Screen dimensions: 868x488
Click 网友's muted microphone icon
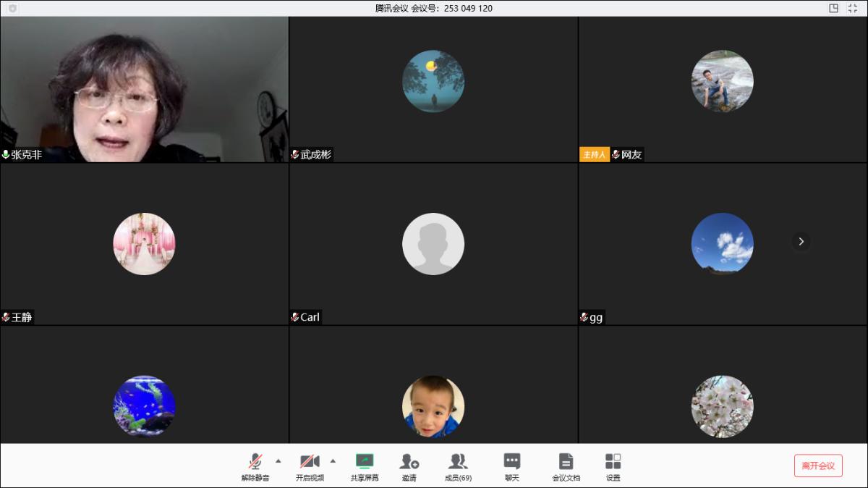[616, 154]
